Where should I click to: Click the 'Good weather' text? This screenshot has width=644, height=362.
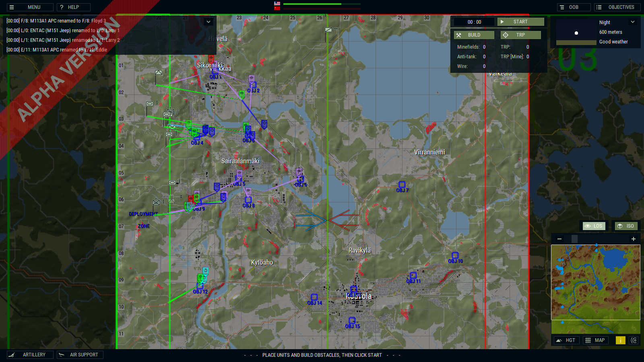(x=613, y=42)
